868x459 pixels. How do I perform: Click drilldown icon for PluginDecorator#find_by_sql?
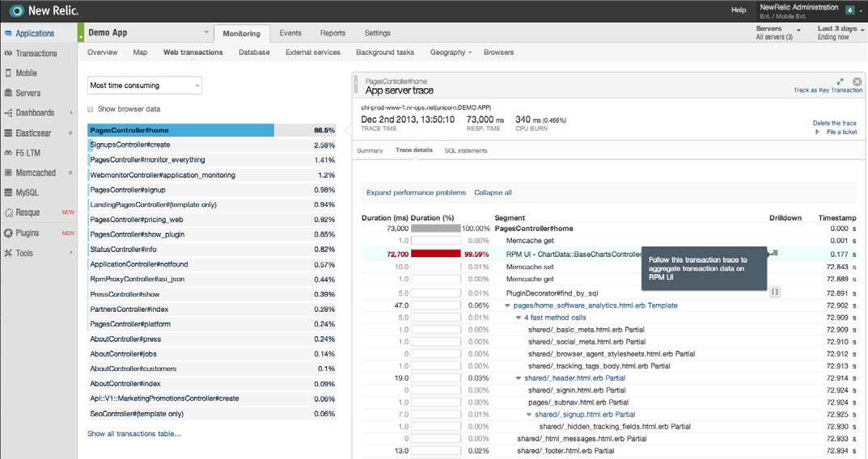point(775,292)
